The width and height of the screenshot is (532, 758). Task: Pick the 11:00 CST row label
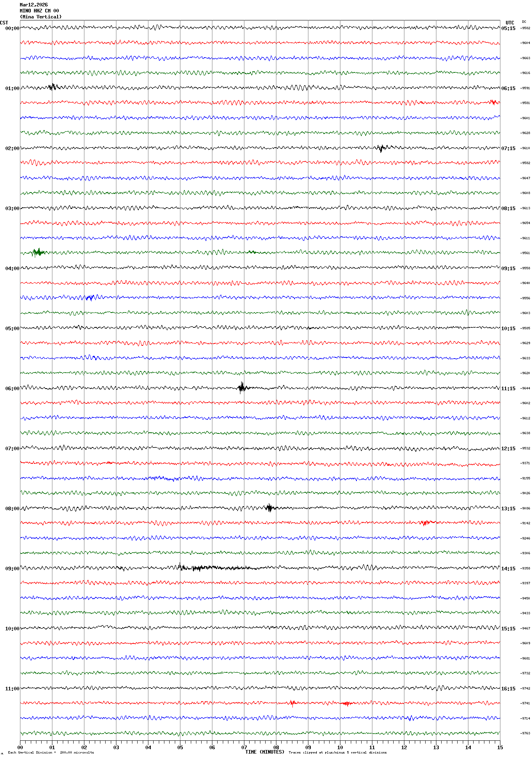[x=12, y=689]
